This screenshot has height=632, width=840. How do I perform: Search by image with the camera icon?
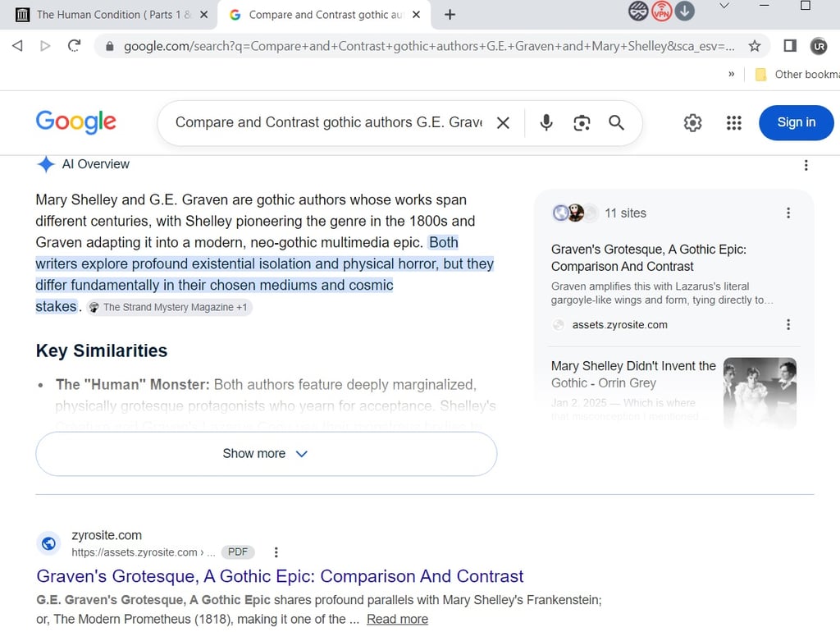[582, 123]
